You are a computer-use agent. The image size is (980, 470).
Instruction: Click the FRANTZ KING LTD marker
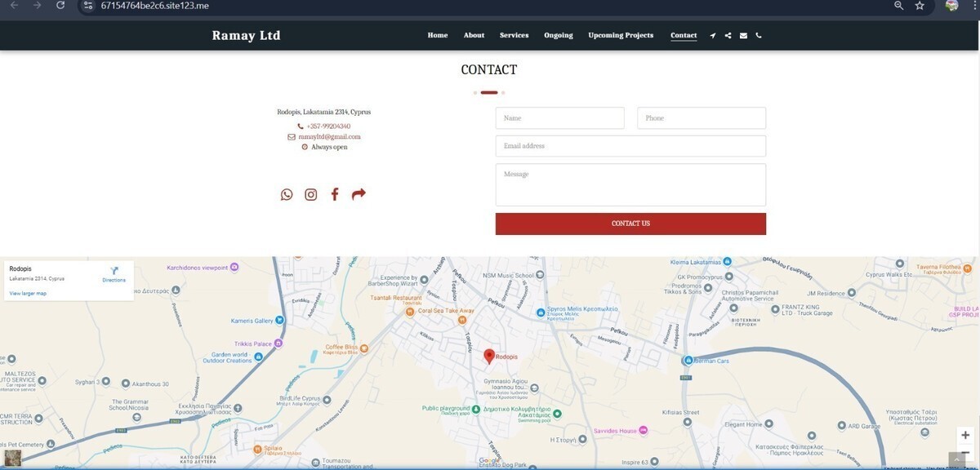tap(775, 308)
